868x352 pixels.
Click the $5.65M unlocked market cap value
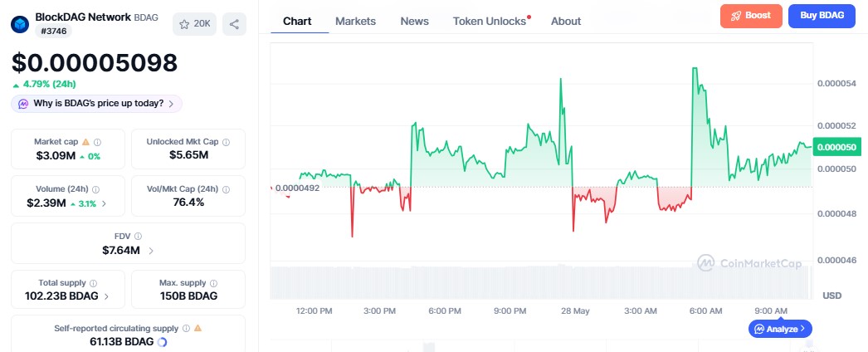[188, 155]
